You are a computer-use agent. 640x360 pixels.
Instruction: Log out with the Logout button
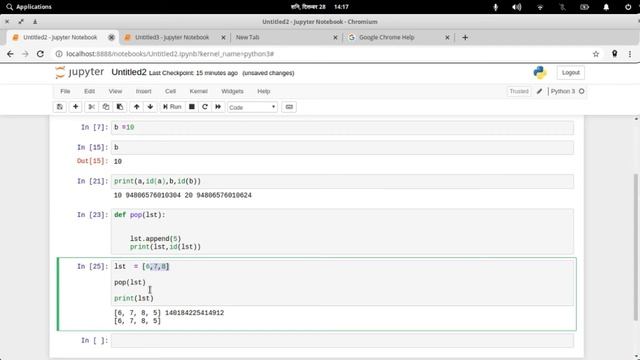tap(570, 73)
